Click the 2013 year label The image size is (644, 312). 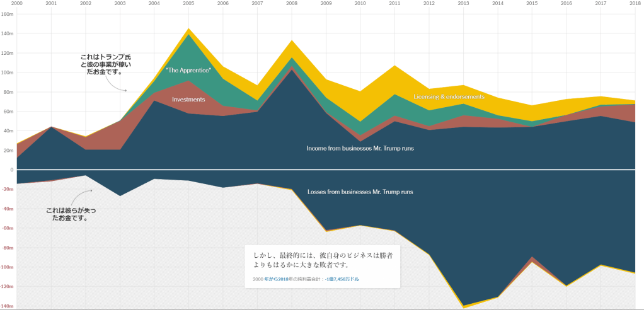click(463, 4)
